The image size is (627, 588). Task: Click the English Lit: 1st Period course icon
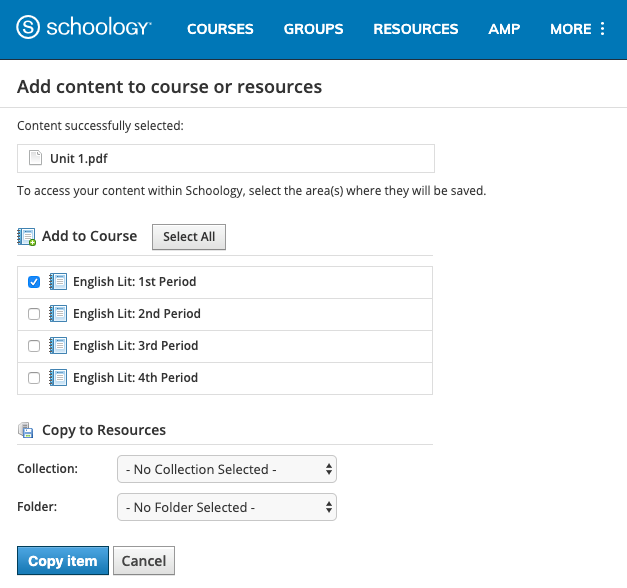(x=58, y=282)
